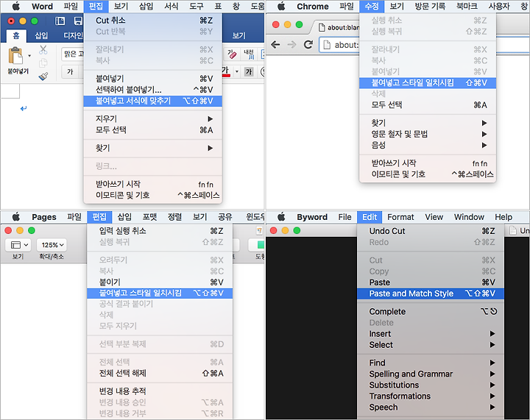This screenshot has height=420, width=530.
Task: Choose 변경 내용 추적 in Pages menu
Action: pyautogui.click(x=160, y=391)
